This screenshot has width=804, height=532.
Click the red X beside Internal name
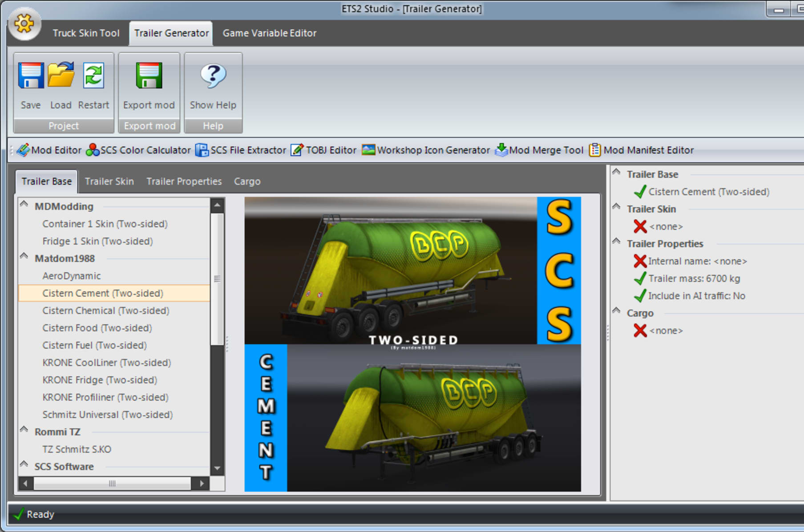coord(640,261)
